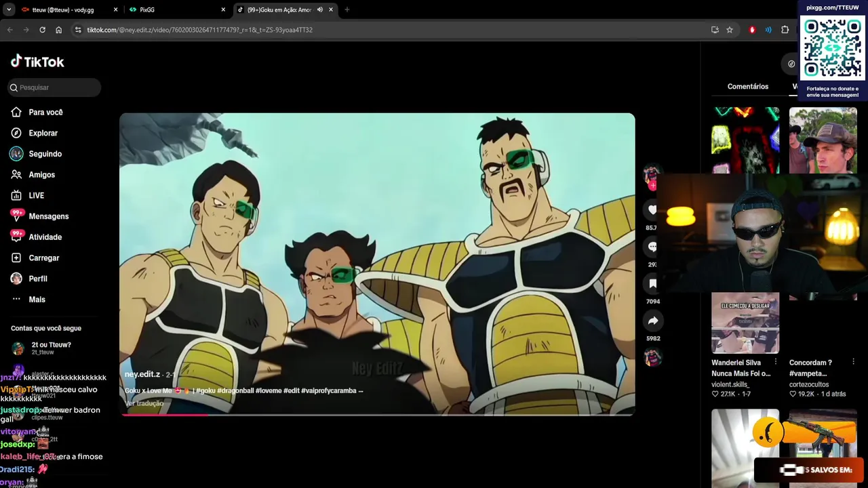Mute the TikTok tab audio icon

(x=319, y=9)
